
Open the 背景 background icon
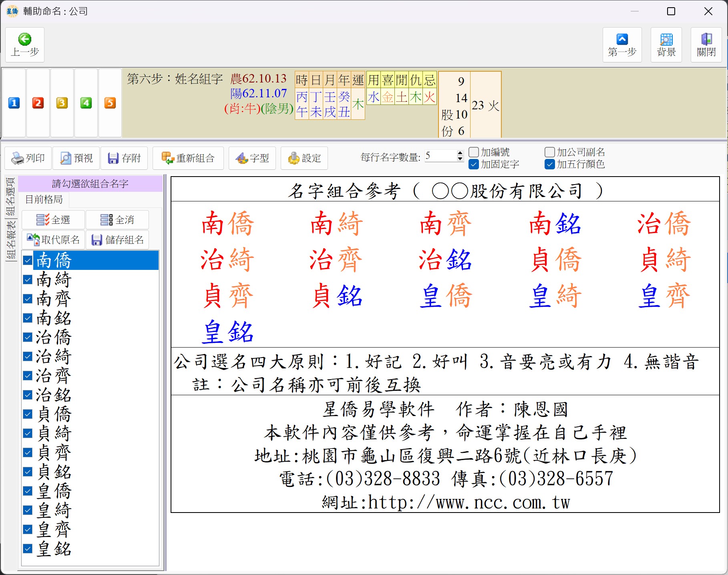click(666, 40)
